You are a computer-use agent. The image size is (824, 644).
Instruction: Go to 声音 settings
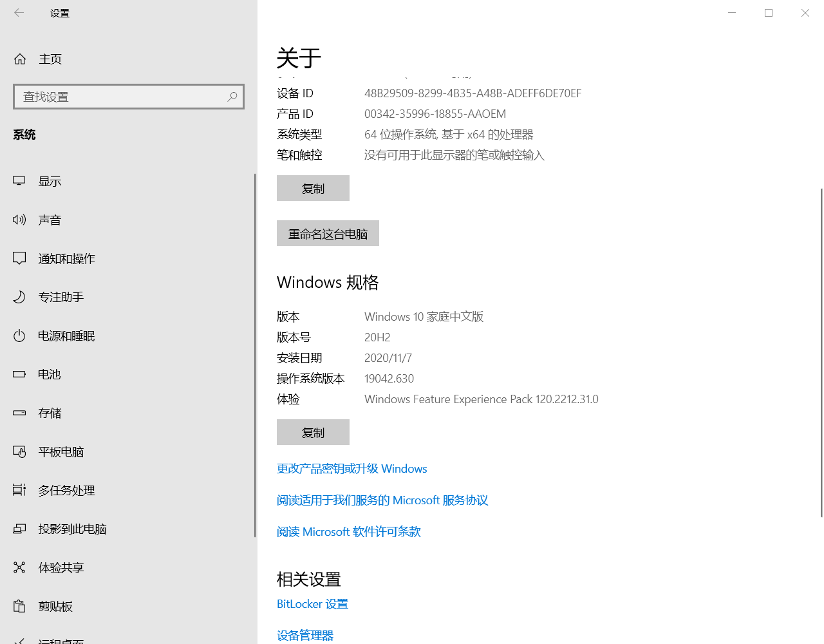pos(50,220)
